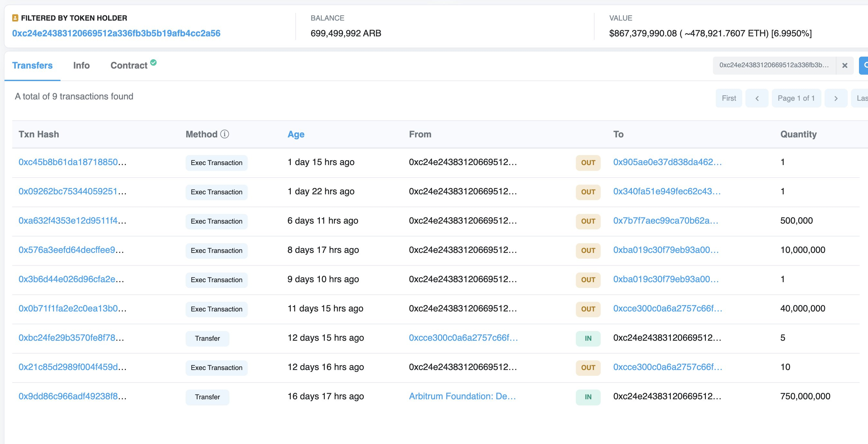Click the Page 1 of 1 indicator
The image size is (868, 444).
point(796,98)
